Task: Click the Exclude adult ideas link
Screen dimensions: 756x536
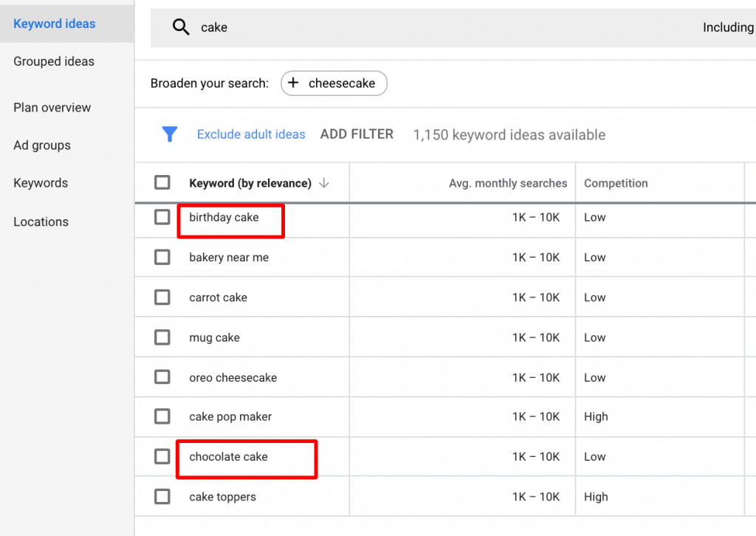Action: [250, 134]
